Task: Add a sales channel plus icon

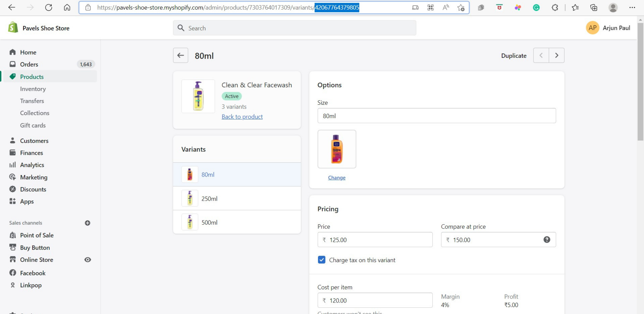Action: click(88, 223)
